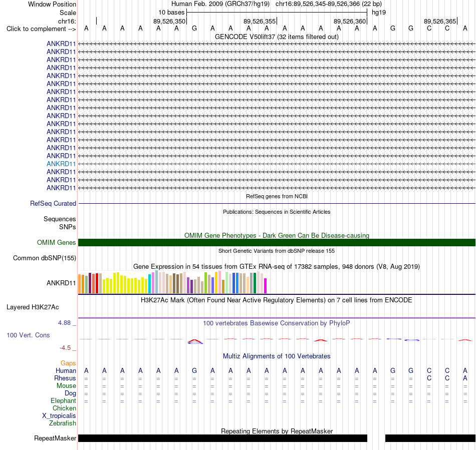This screenshot has width=476, height=450.
Task: Select the shorter right black RepeatMasker element
Action: pos(430,438)
